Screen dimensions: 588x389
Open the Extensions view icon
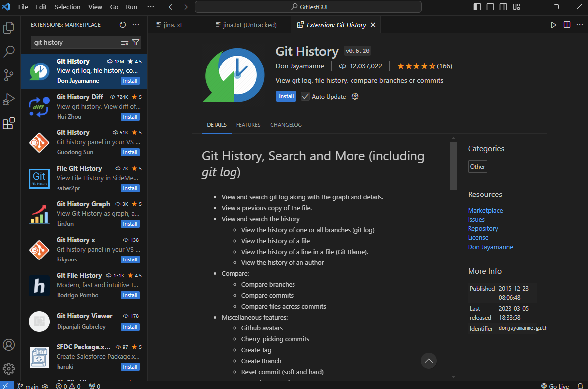pyautogui.click(x=9, y=123)
